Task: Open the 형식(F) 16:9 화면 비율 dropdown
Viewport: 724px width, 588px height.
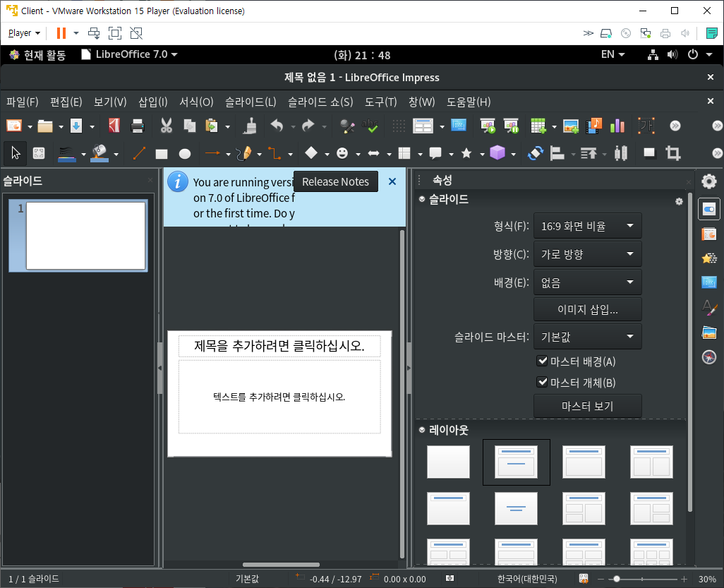Action: click(587, 226)
